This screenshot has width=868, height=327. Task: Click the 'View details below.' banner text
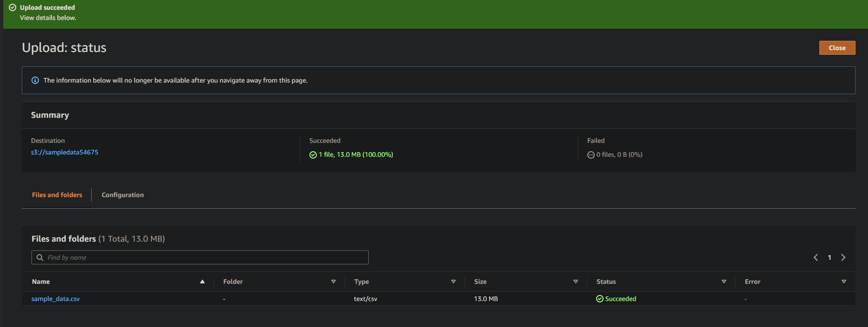point(48,18)
